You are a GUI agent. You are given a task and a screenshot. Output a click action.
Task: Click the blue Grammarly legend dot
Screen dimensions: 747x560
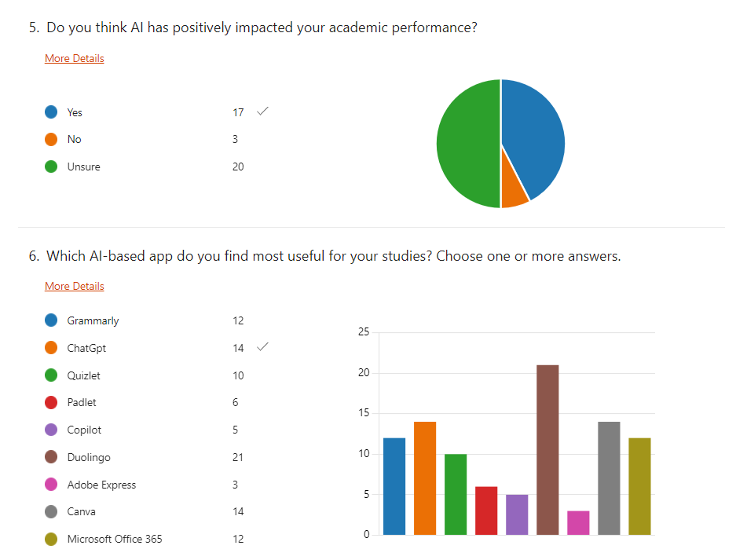tap(51, 320)
